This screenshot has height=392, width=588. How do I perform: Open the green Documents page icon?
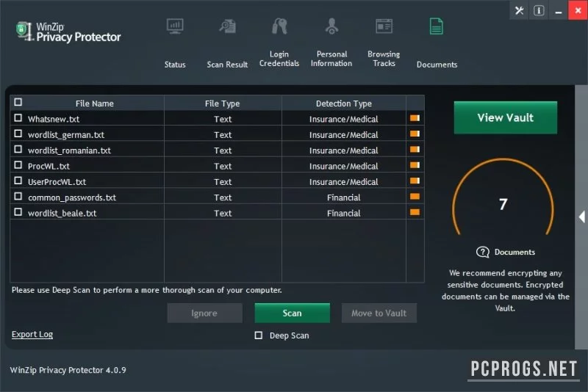[436, 26]
